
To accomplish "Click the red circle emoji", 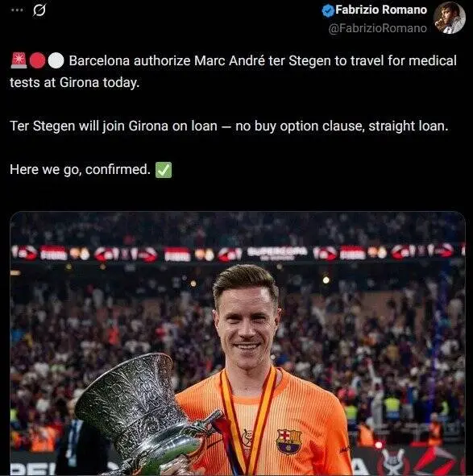I will 37,60.
